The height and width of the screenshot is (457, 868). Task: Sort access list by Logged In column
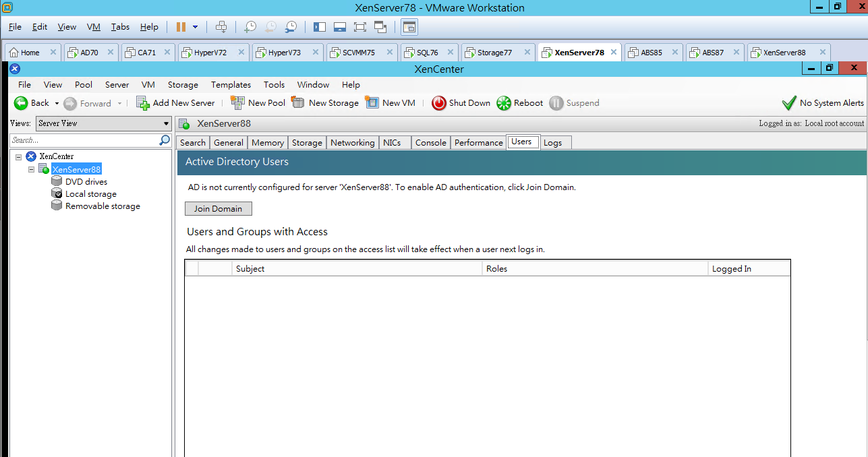coord(749,268)
